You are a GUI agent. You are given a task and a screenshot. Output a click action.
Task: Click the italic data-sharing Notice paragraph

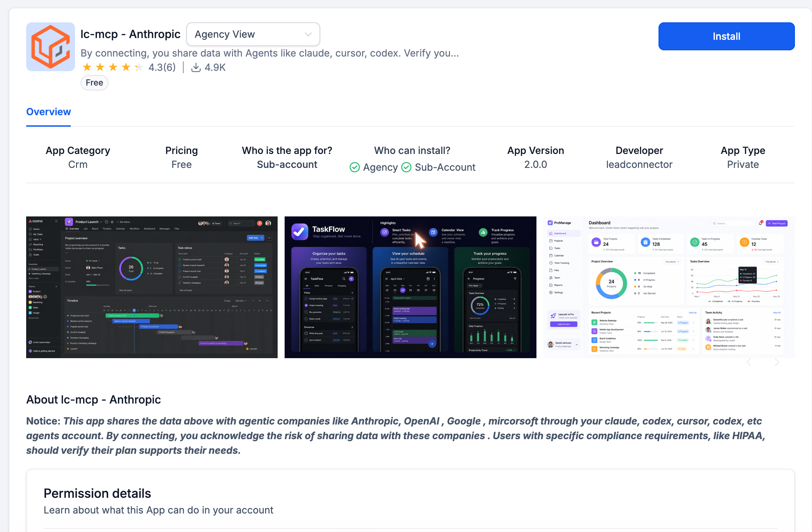click(396, 436)
